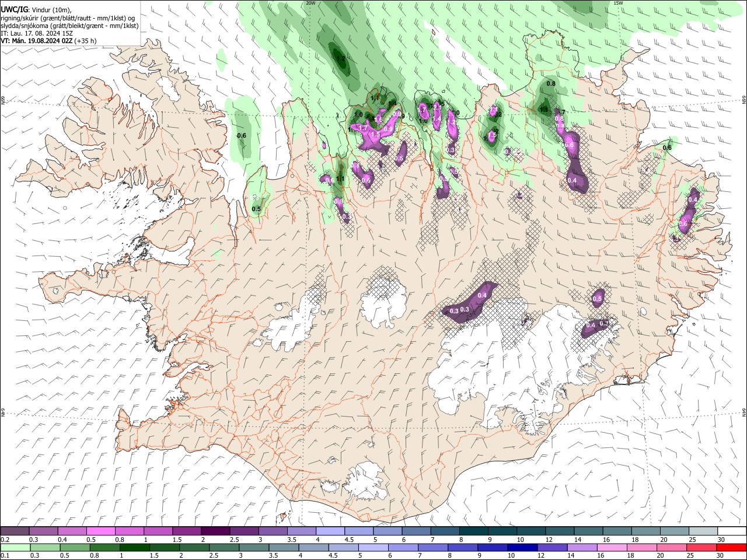This screenshot has width=747, height=560.
Task: Pick the darkest purple snow swatch between 2 and 2.5
Action: pos(215,531)
